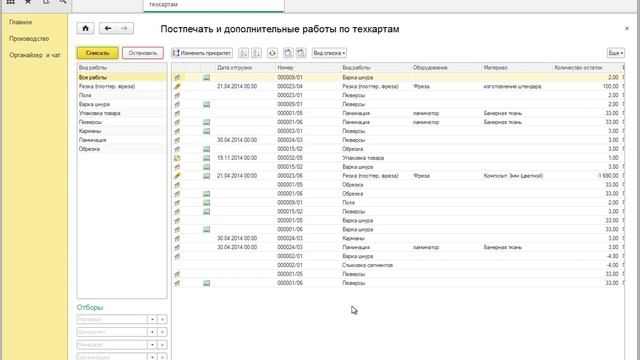Select Все работы in work type list
This screenshot has height=360, width=640.
(122, 77)
